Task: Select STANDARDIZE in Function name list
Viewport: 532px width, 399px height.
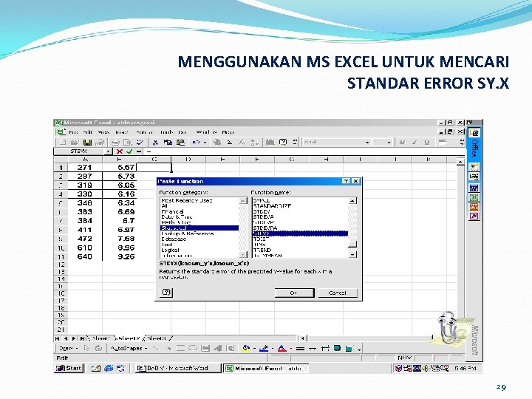Action: (x=272, y=206)
